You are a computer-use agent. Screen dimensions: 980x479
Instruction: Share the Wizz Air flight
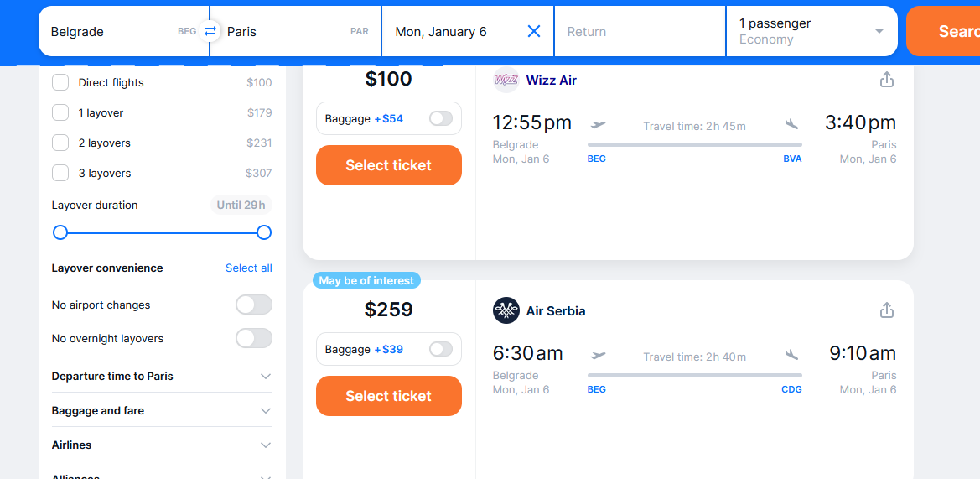[x=886, y=80]
